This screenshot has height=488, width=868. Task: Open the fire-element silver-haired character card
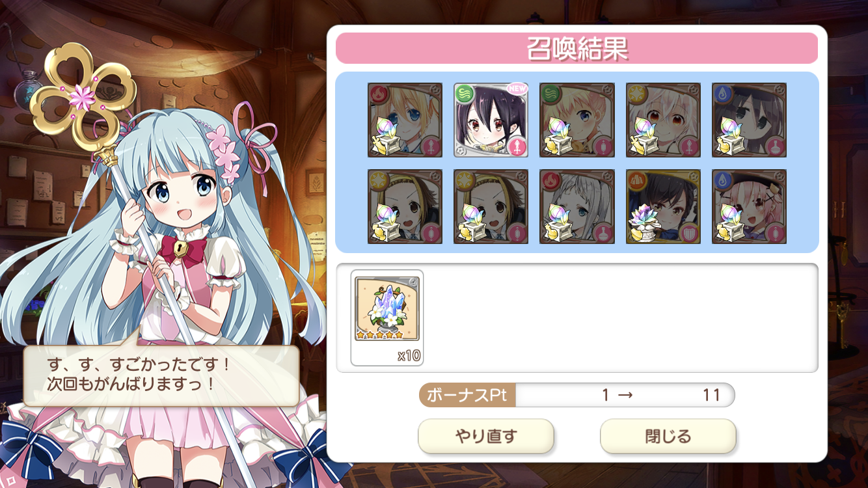577,206
